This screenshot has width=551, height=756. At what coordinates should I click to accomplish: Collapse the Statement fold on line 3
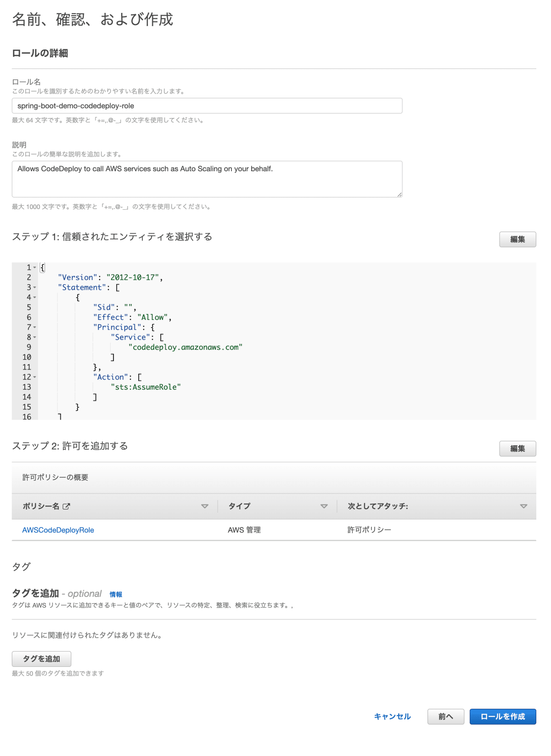34,288
